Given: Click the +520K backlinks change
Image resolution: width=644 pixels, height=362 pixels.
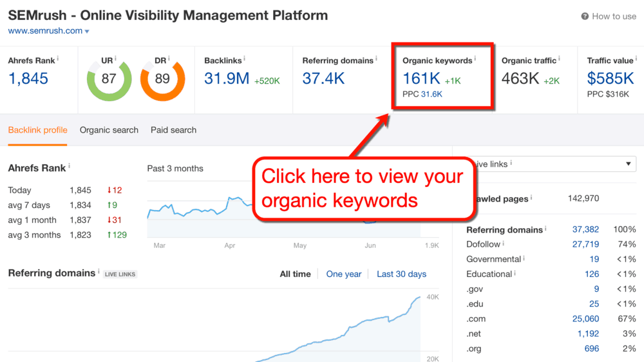Looking at the screenshot, I should [x=267, y=81].
